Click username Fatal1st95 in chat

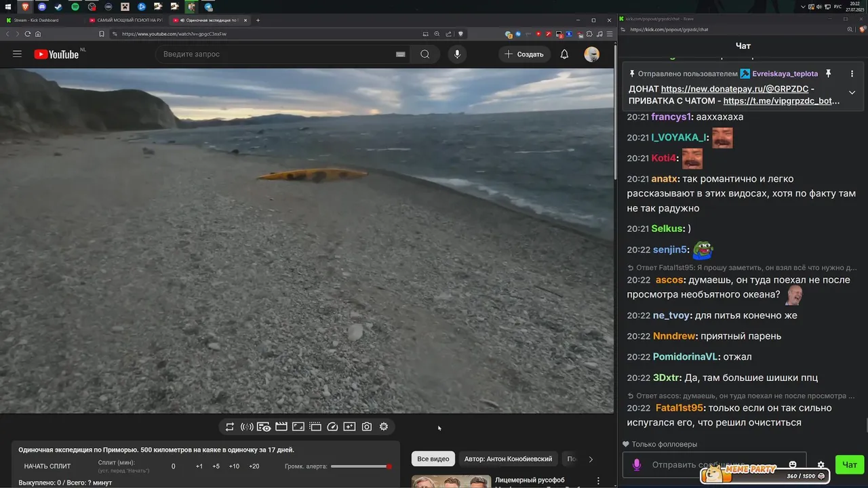click(x=679, y=408)
